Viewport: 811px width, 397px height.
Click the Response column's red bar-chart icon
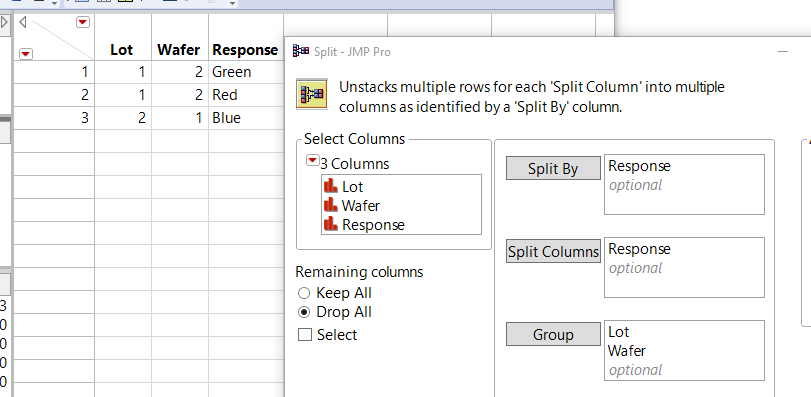point(331,224)
